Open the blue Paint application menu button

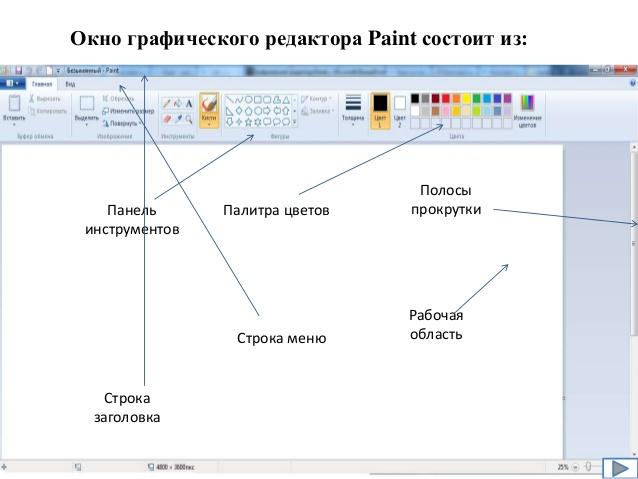[12, 83]
